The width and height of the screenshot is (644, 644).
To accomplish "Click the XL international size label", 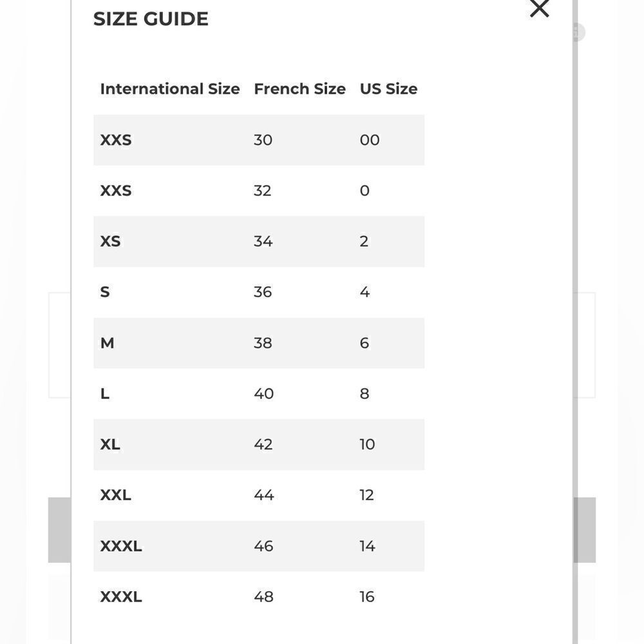I will pos(110,444).
